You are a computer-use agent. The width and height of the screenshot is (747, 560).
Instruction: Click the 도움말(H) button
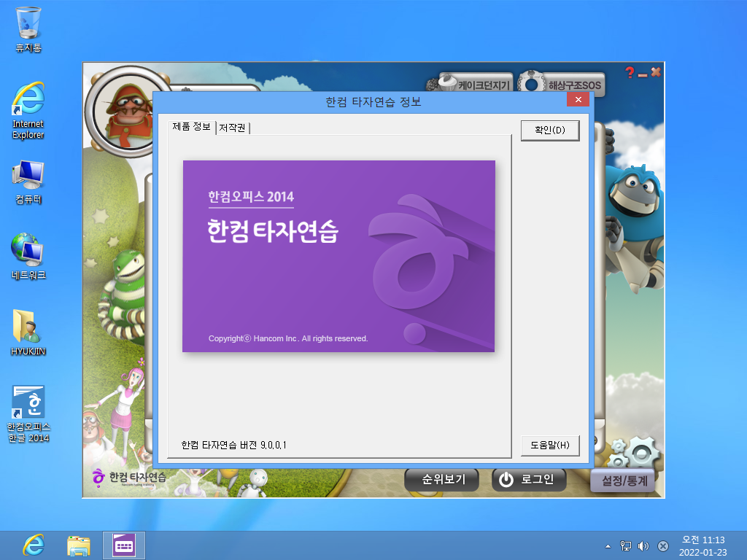pyautogui.click(x=550, y=446)
